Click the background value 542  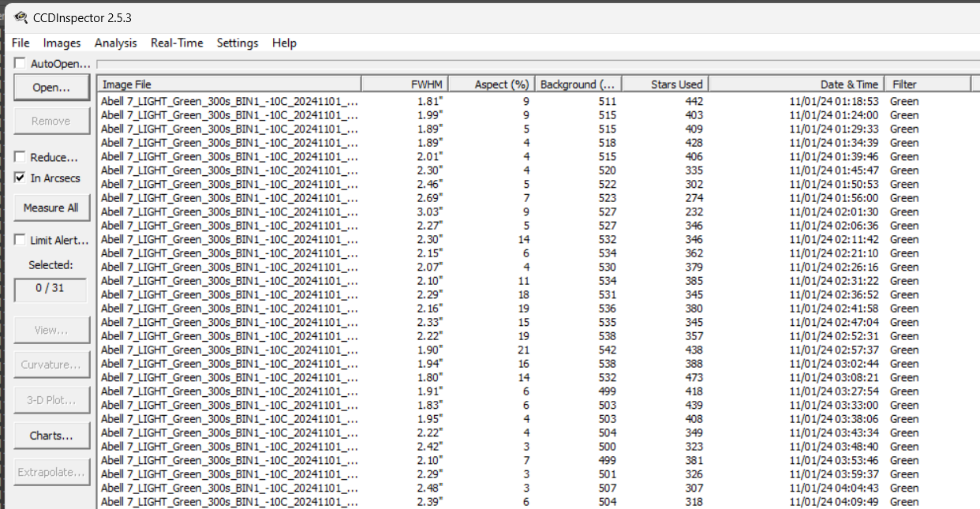(x=607, y=350)
